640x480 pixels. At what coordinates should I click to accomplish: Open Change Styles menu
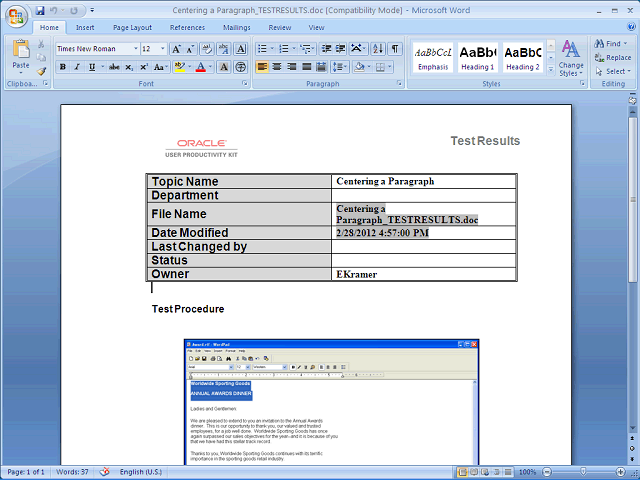click(571, 58)
